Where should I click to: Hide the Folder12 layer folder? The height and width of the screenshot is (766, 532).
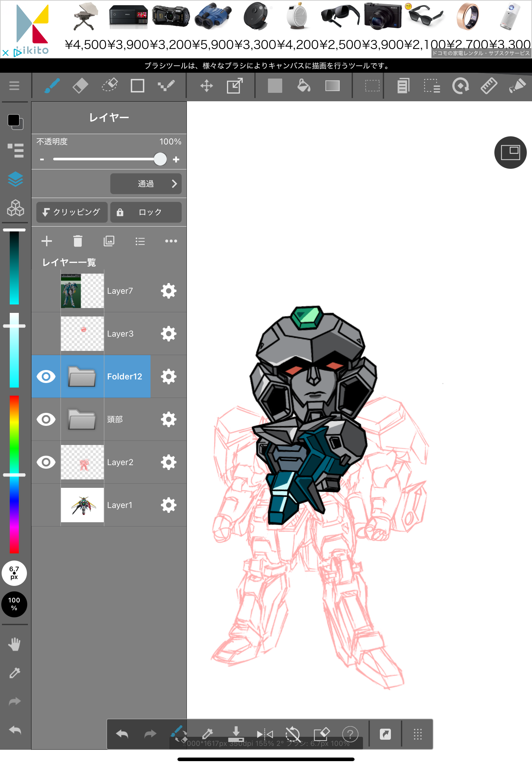(46, 377)
